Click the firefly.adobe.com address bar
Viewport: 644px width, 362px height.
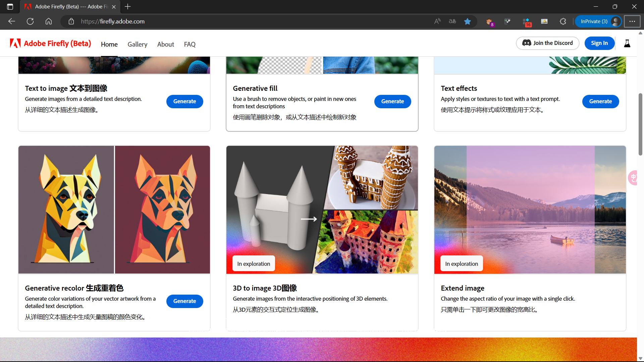[x=235, y=21]
